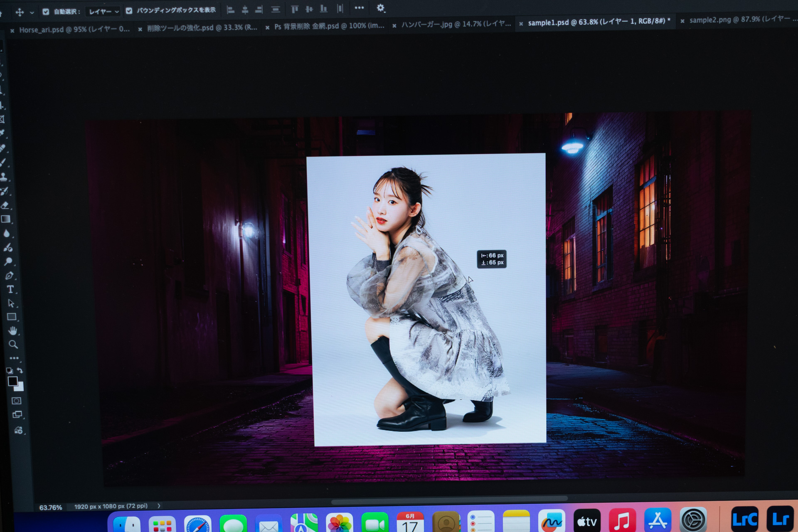798x532 pixels.
Task: Select the Zoom magnifier tool
Action: (13, 344)
